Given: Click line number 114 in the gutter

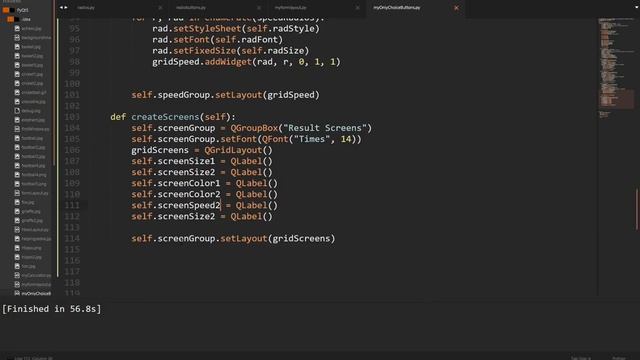Looking at the screenshot, I should (x=72, y=238).
